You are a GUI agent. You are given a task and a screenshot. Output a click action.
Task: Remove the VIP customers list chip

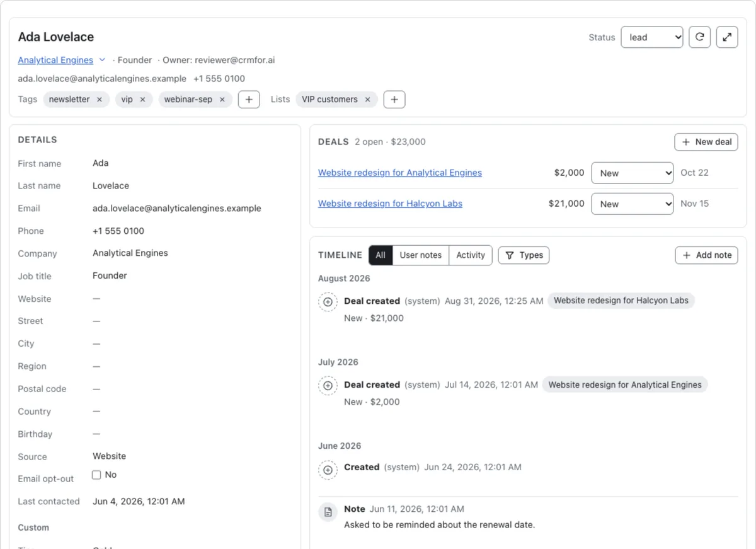click(367, 100)
